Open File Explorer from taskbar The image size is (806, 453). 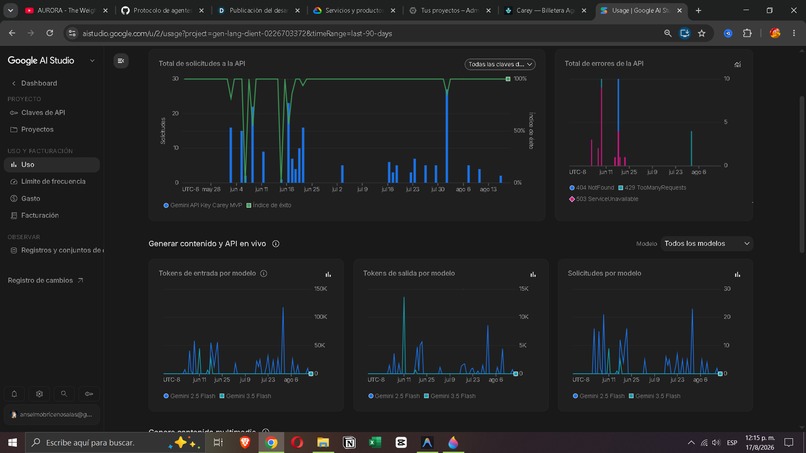tap(323, 442)
